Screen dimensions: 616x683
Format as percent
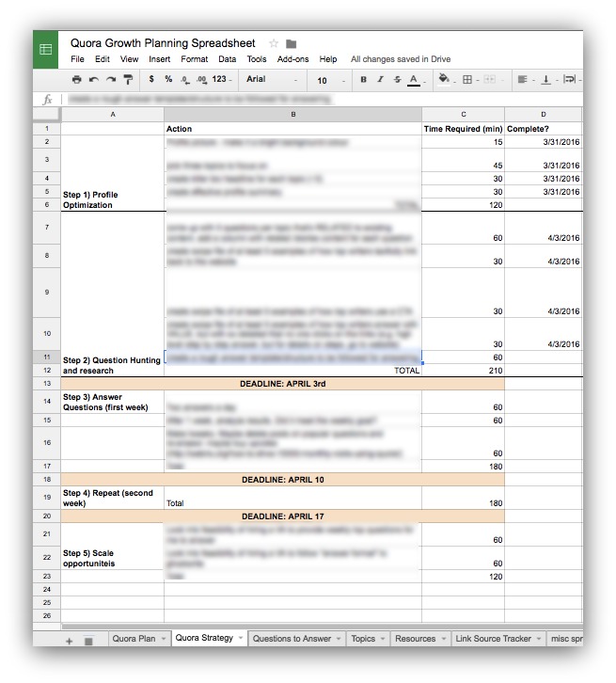[168, 79]
